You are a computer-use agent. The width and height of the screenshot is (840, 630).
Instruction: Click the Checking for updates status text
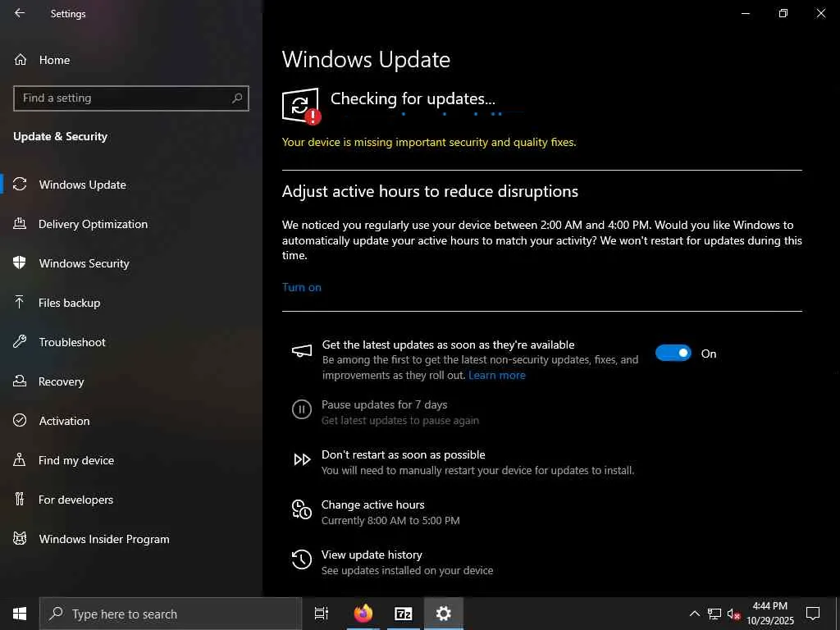[x=413, y=98]
